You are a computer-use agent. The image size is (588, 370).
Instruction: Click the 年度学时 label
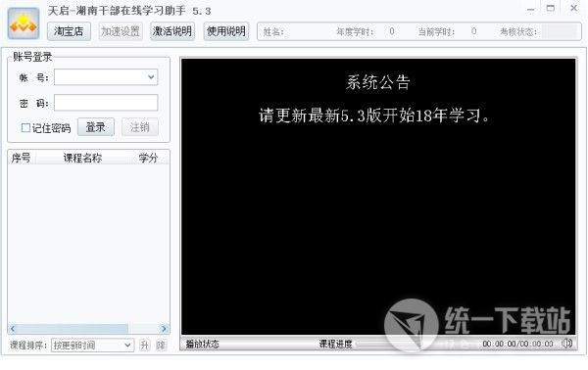pyautogui.click(x=355, y=32)
